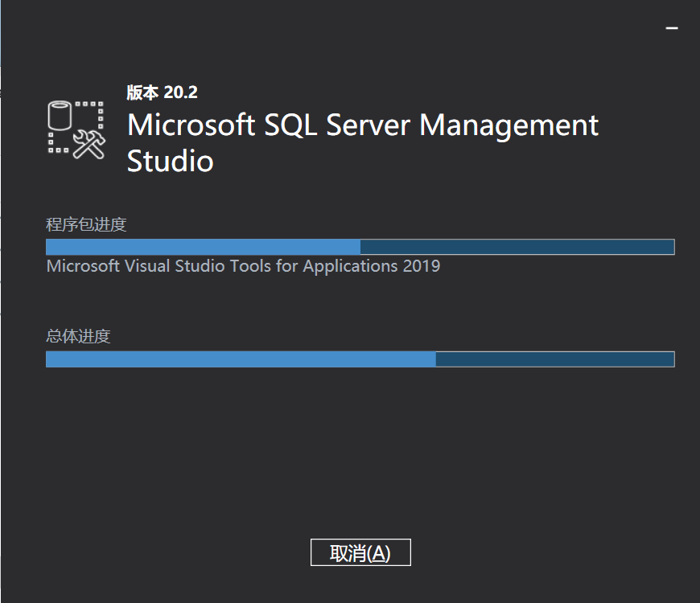Select the installer's graphic emblem left of the title

click(x=76, y=129)
